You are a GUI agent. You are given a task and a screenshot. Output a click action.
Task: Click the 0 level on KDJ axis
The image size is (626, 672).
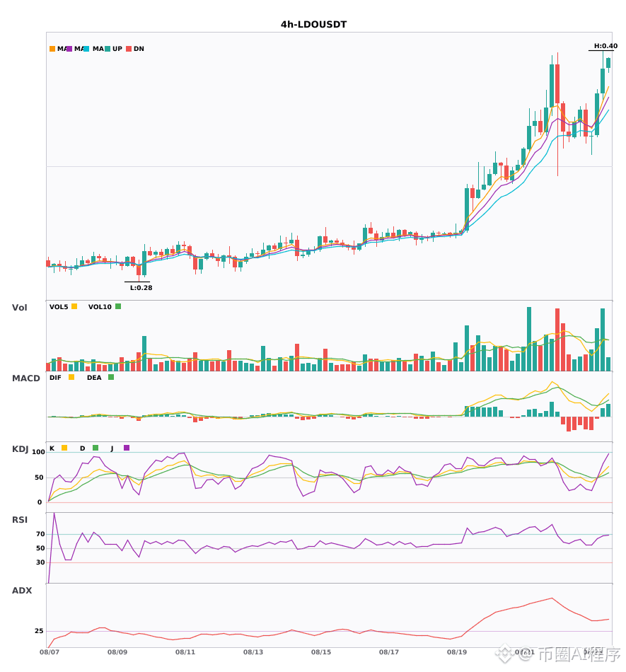(x=40, y=502)
